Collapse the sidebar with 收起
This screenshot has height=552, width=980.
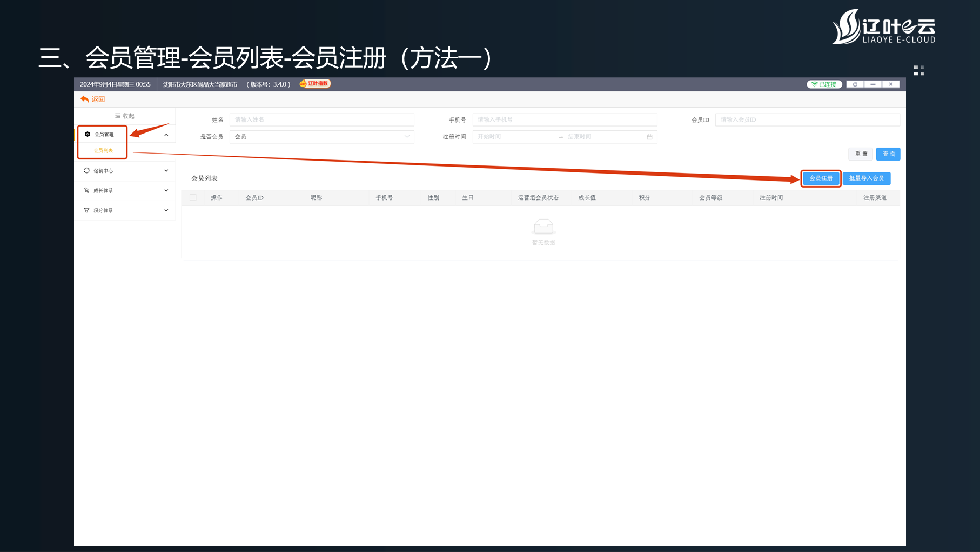[x=125, y=116]
